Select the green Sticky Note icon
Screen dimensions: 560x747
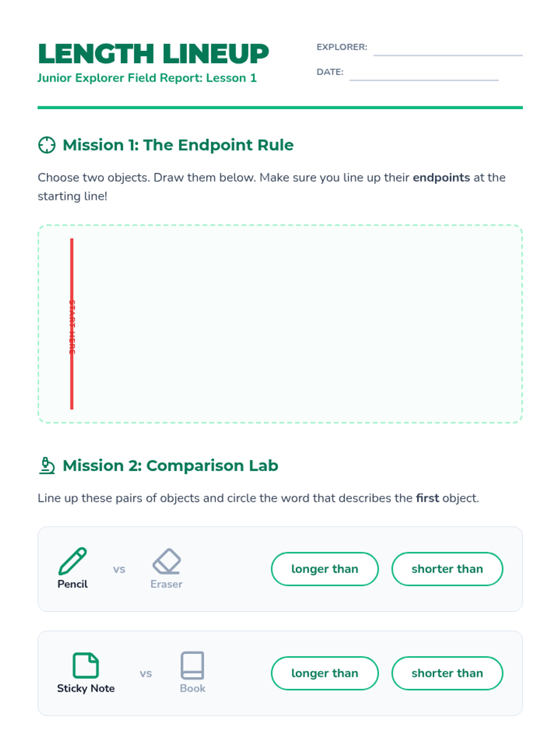[x=86, y=665]
